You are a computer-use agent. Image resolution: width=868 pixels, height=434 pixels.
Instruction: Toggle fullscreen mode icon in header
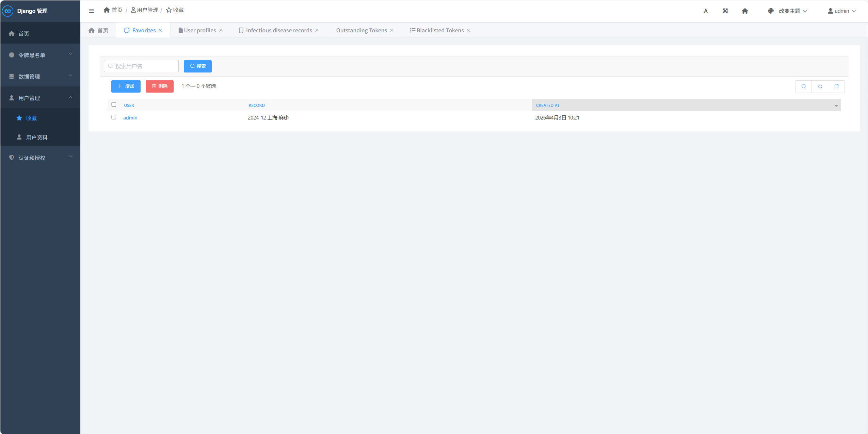(x=725, y=11)
